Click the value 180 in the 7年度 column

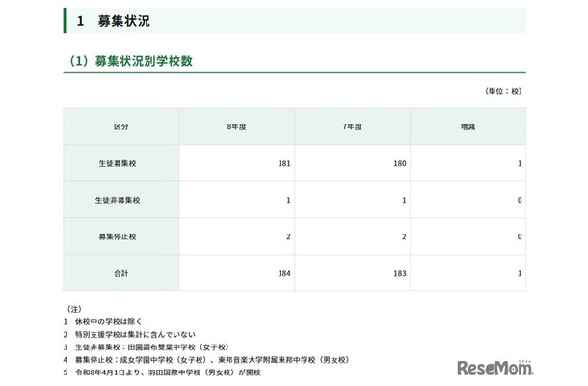[399, 163]
